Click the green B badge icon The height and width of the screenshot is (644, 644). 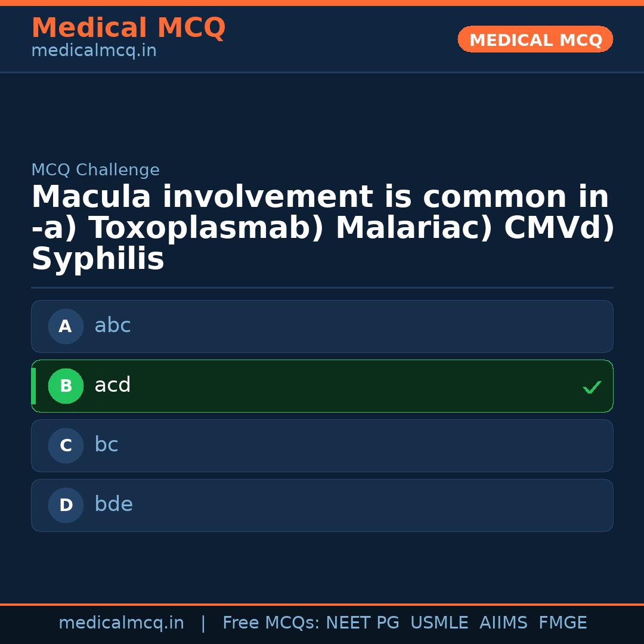(66, 386)
